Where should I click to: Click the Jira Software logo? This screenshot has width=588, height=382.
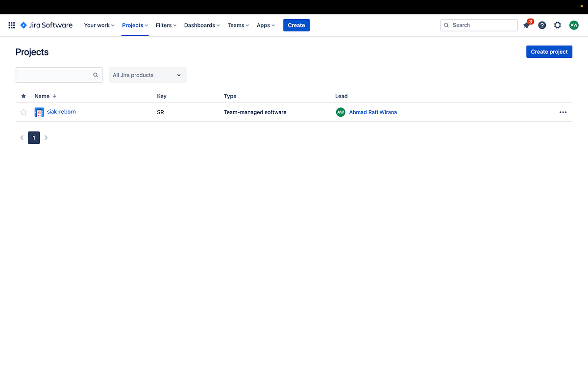pos(46,25)
